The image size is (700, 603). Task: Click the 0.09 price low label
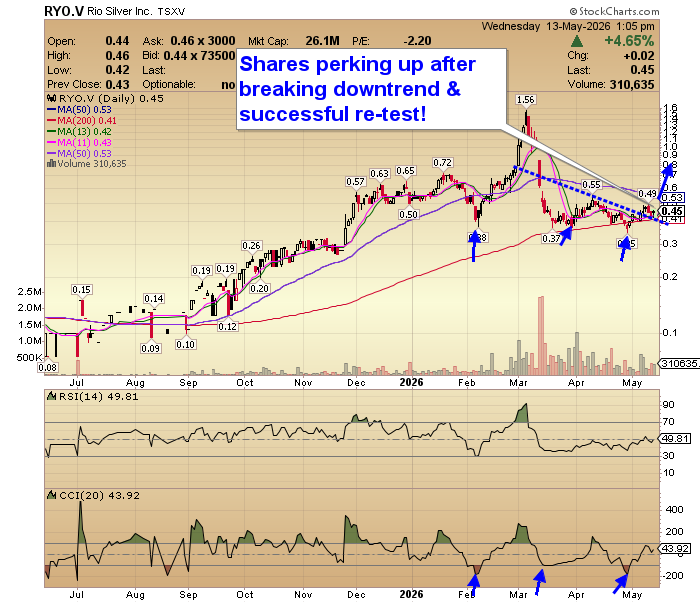tap(150, 348)
